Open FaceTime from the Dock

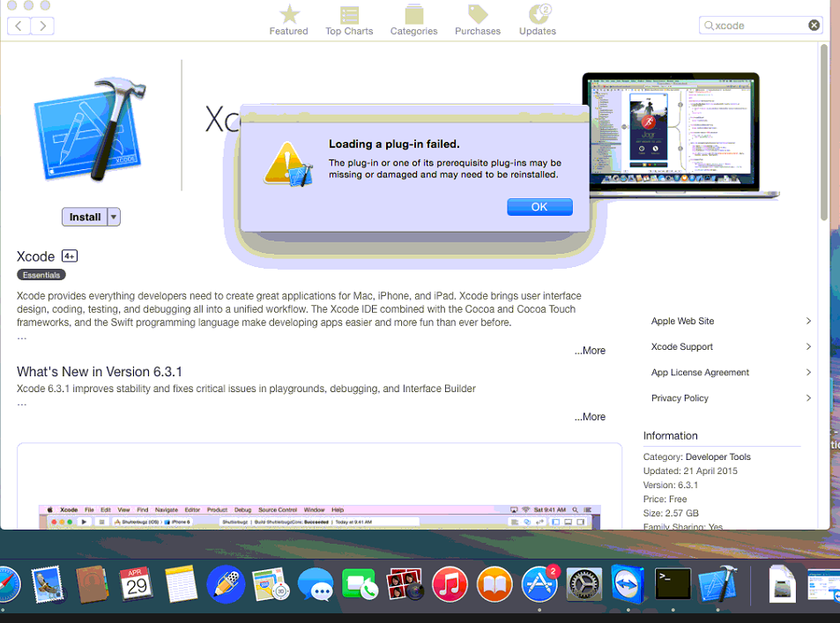360,584
